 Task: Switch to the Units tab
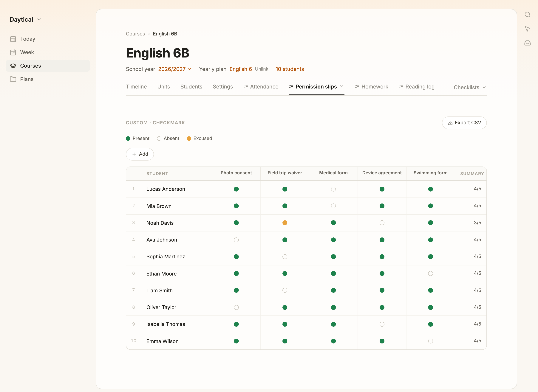164,87
